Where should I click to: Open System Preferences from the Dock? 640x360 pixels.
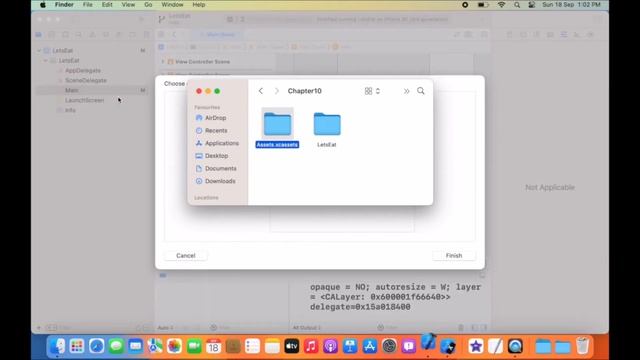pos(389,347)
